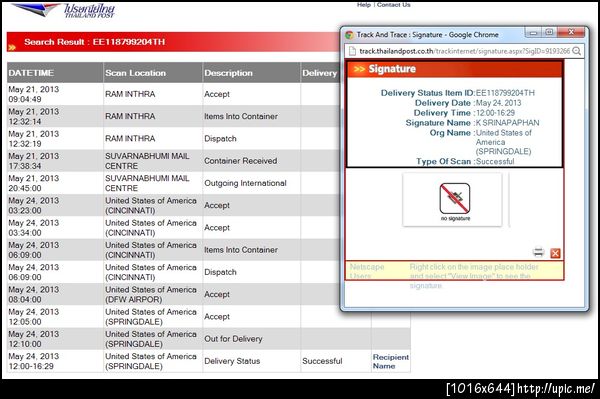600x399 pixels.
Task: Close the Signature Chrome popup window
Action: (571, 33)
